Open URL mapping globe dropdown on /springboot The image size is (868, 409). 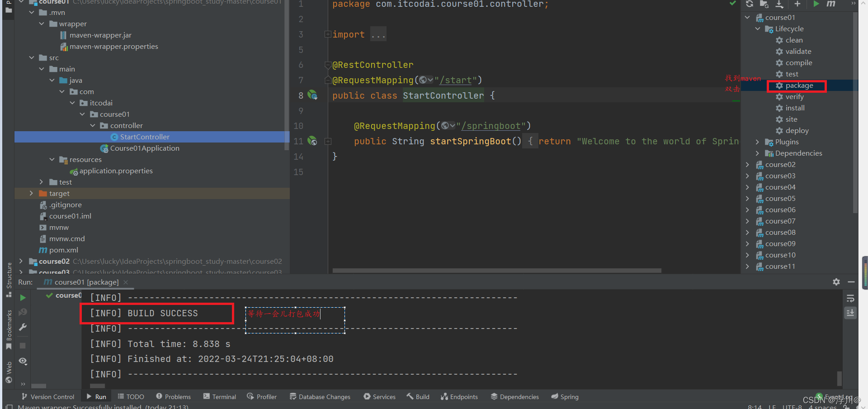coord(448,126)
